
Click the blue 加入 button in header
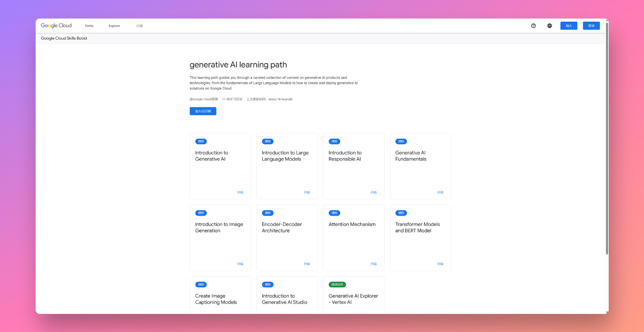coord(569,26)
